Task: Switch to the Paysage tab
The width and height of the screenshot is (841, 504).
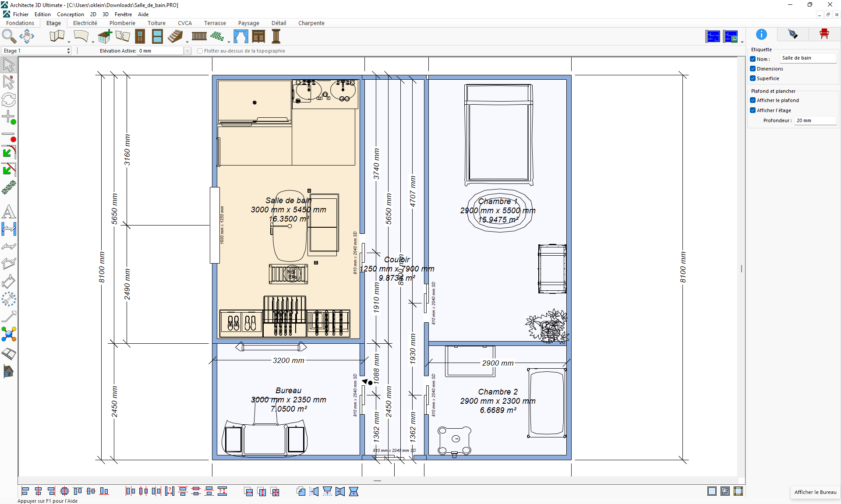Action: (248, 23)
